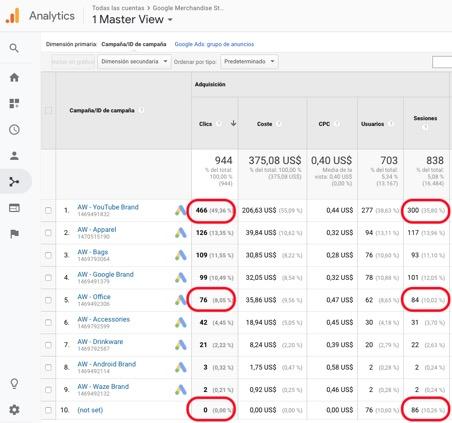Viewport: 452px width, 423px height.
Task: Check the (not set) row checkbox
Action: tap(48, 410)
